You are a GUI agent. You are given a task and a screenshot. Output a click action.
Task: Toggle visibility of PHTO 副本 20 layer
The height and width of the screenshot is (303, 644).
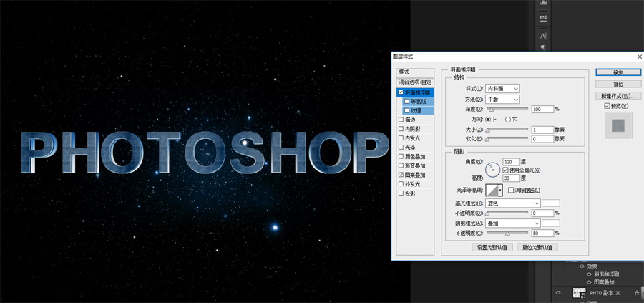tap(557, 293)
